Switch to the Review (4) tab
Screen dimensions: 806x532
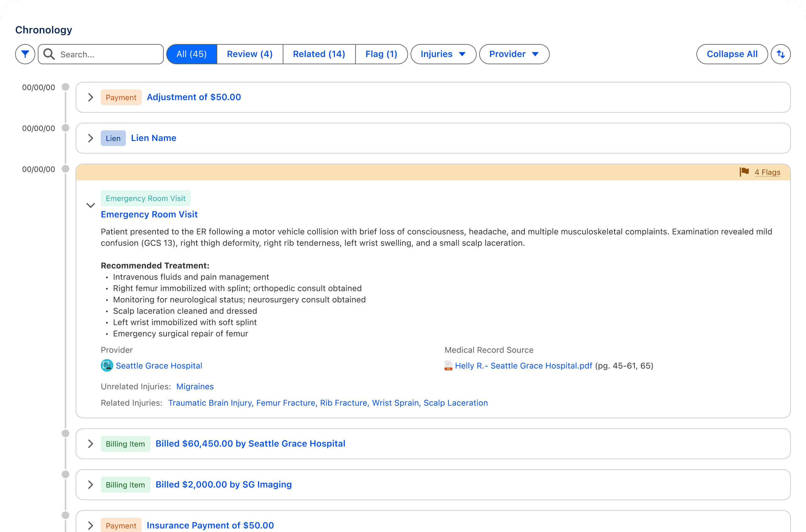[249, 54]
